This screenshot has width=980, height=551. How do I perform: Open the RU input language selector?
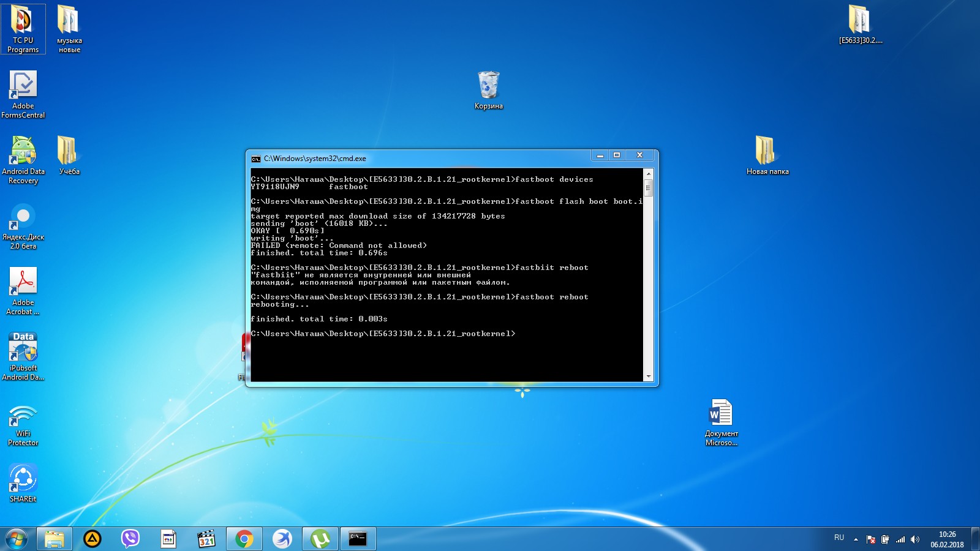[x=839, y=538]
